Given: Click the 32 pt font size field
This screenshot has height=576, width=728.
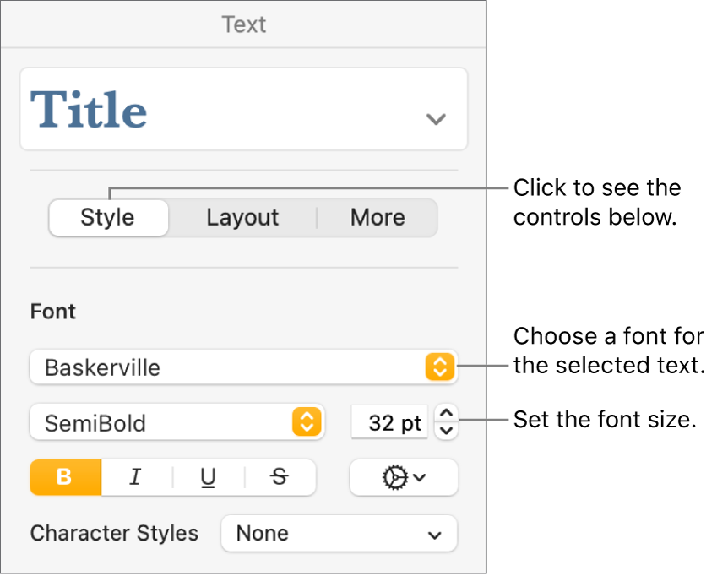Looking at the screenshot, I should pyautogui.click(x=390, y=422).
